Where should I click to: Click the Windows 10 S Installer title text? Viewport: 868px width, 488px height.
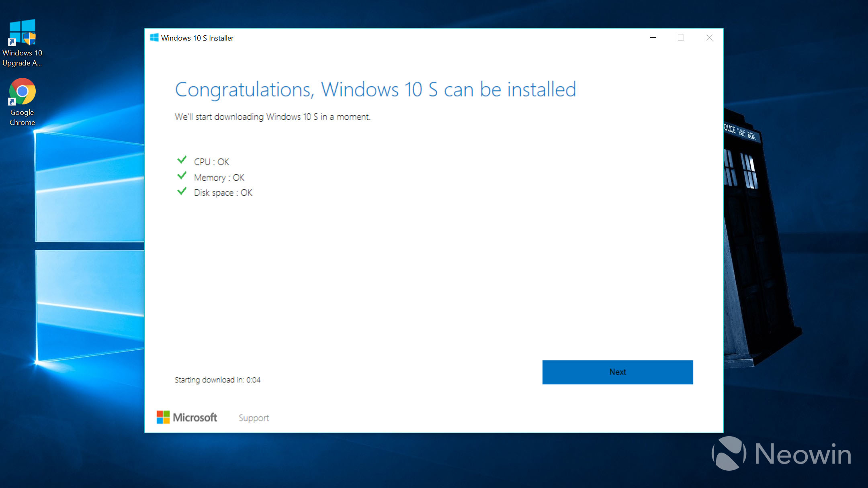point(197,38)
